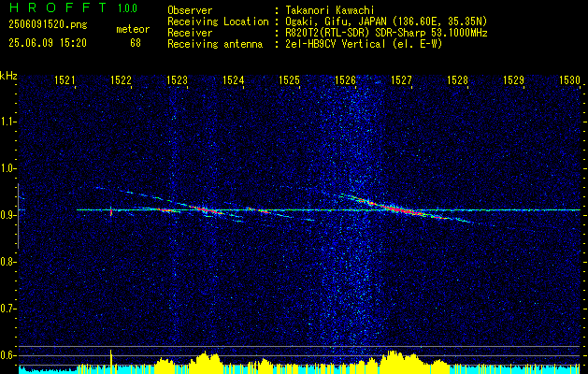Click the 1526 time marker
The image size is (588, 374).
(x=345, y=79)
